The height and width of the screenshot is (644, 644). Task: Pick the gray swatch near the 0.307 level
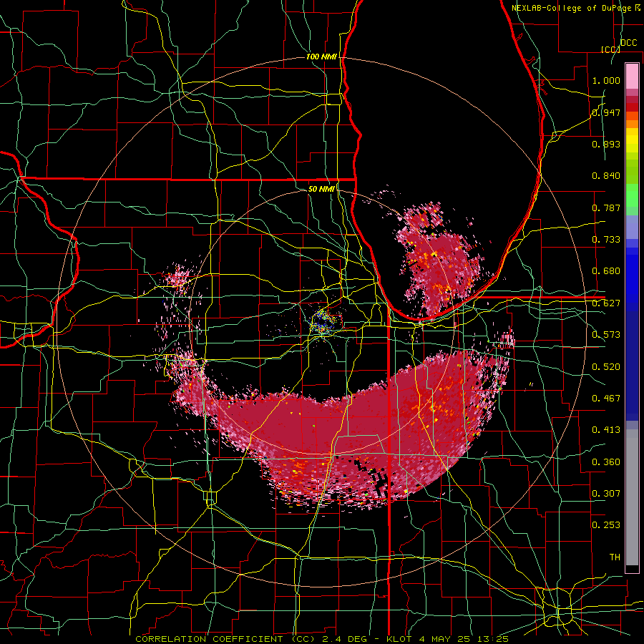coord(632,497)
